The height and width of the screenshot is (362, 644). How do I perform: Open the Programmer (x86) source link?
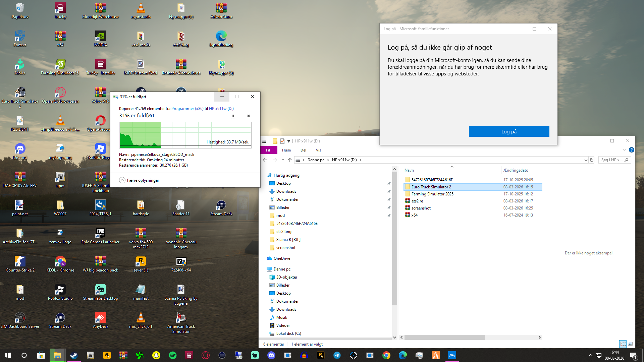[x=187, y=109]
